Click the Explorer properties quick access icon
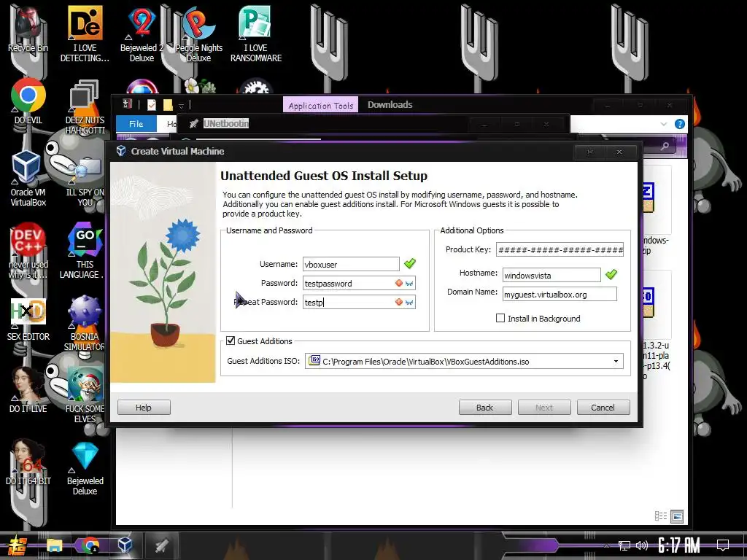The width and height of the screenshot is (747, 560). 152,105
